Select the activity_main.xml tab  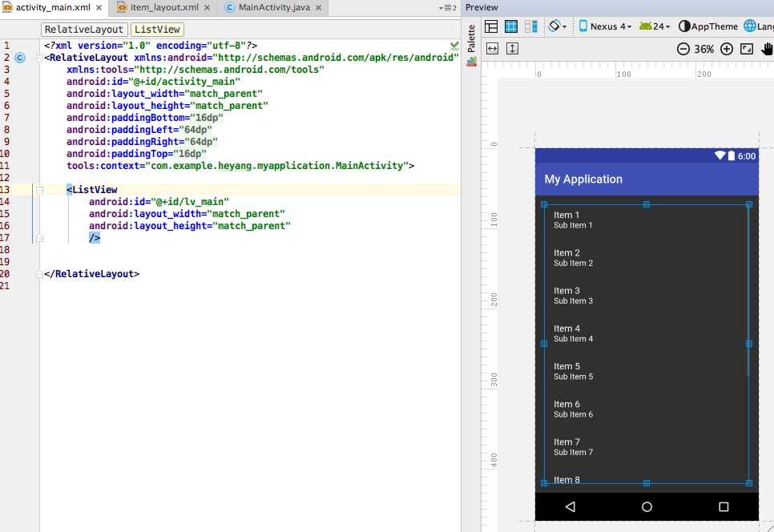53,7
